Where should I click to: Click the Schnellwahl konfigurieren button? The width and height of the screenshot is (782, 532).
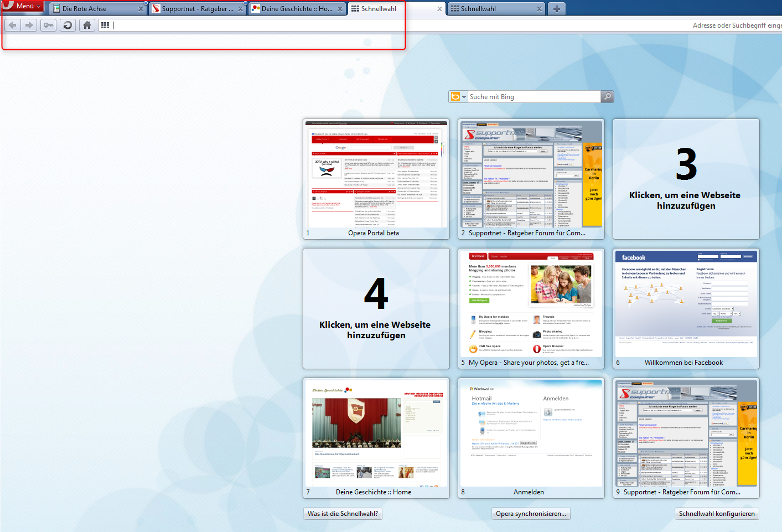[x=717, y=514]
